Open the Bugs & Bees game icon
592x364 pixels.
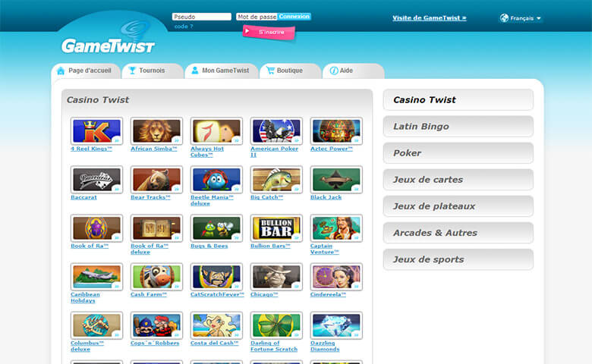pyautogui.click(x=216, y=228)
